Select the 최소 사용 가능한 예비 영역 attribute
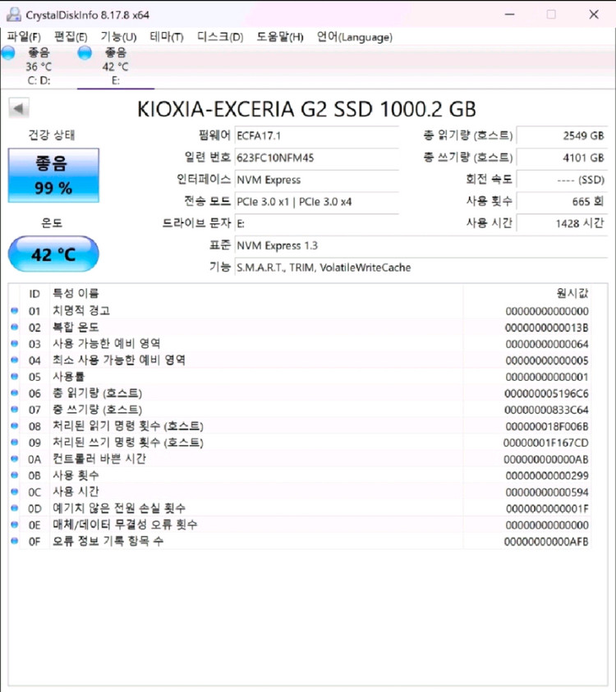616x692 pixels. (x=119, y=360)
